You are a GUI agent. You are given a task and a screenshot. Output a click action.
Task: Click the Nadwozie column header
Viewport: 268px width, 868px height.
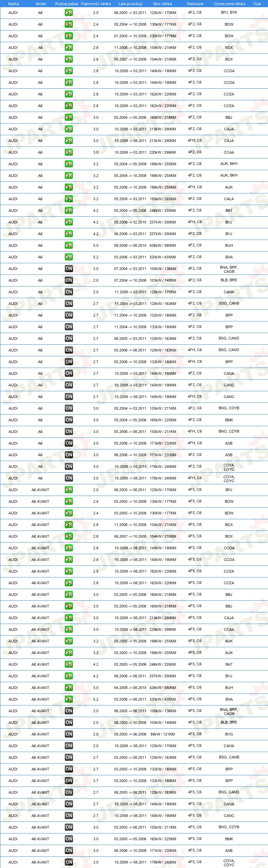[195, 4]
